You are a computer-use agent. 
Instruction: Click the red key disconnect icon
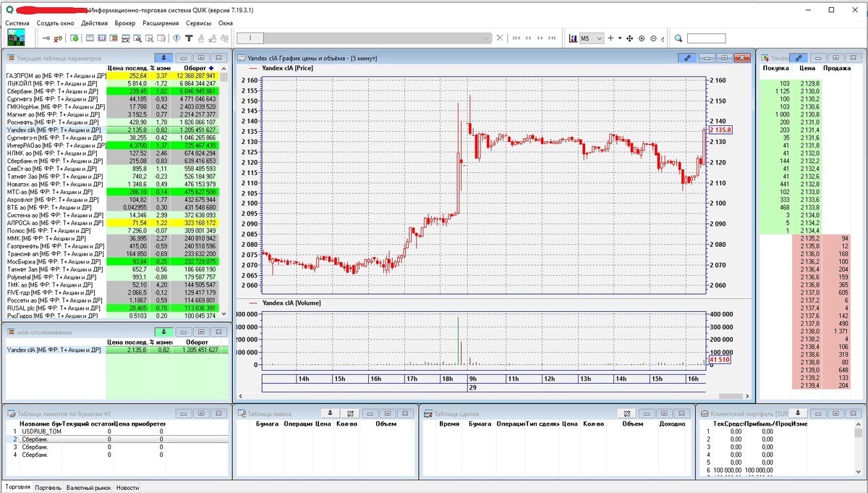(x=58, y=38)
